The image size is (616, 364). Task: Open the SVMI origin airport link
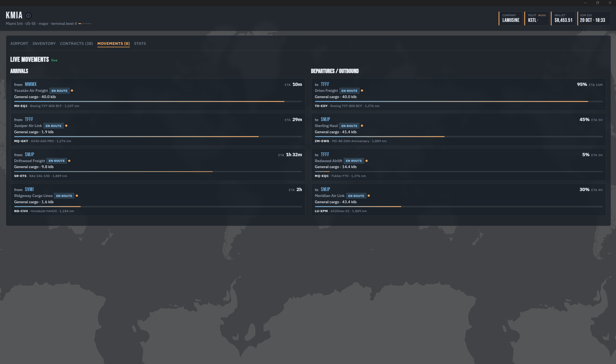tap(29, 189)
